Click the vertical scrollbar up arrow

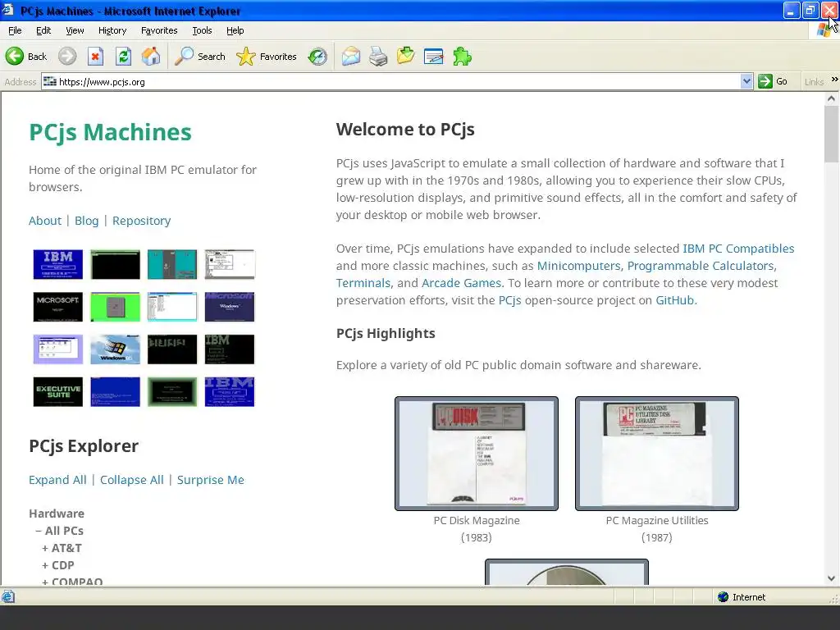tap(832, 98)
